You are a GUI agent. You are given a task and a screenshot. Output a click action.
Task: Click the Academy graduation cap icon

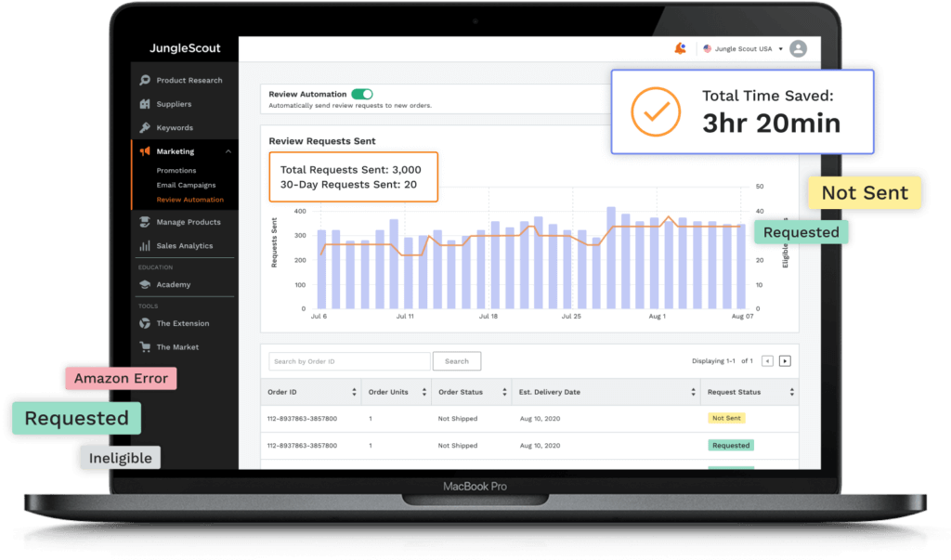tap(145, 284)
